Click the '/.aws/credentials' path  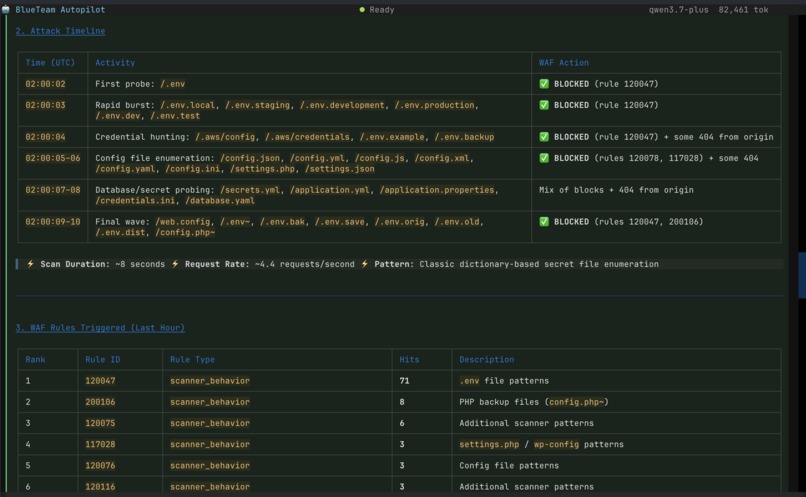(x=307, y=137)
